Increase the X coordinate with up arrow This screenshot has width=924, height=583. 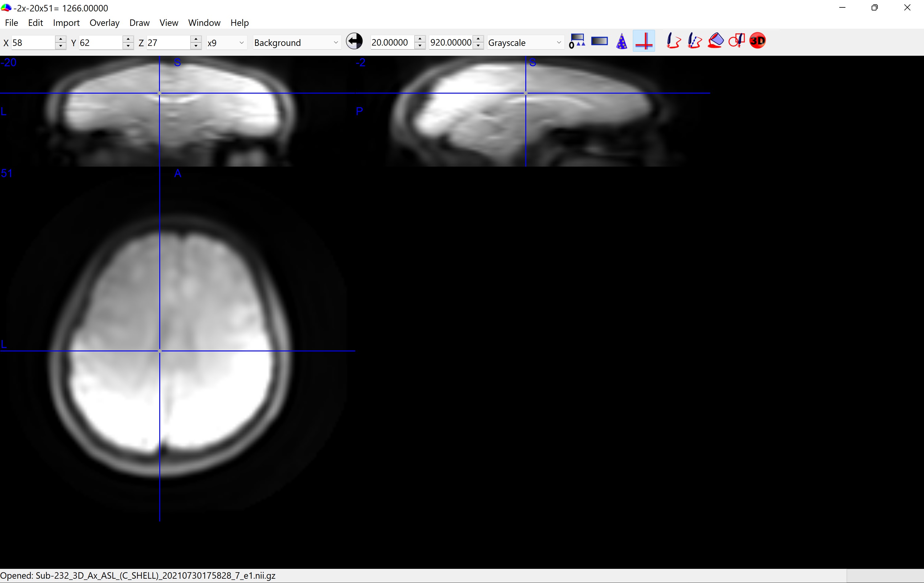click(61, 39)
